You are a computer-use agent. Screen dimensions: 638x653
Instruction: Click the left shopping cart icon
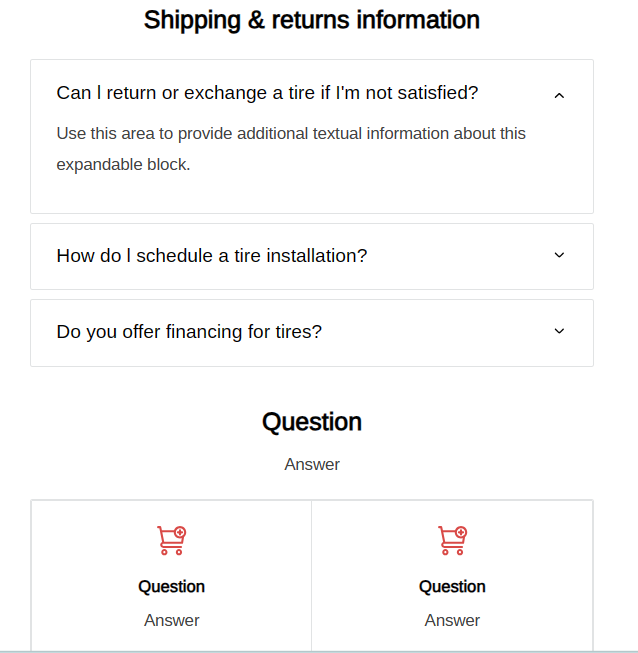(x=171, y=540)
